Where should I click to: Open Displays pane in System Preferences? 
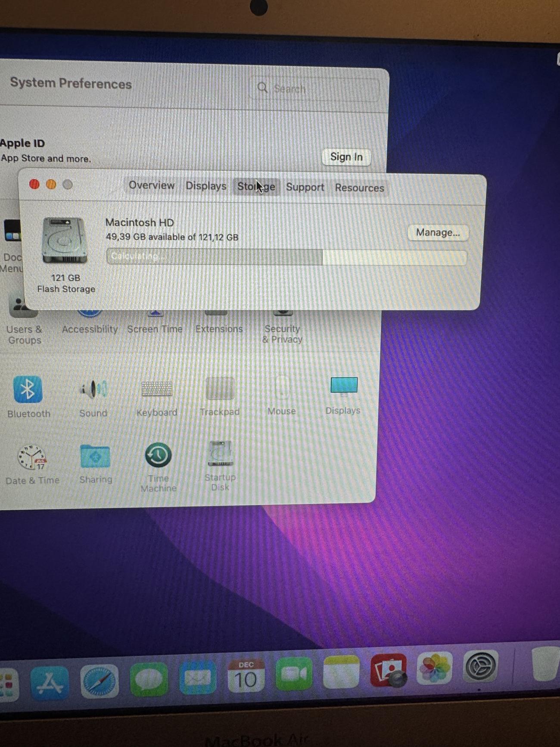(343, 386)
